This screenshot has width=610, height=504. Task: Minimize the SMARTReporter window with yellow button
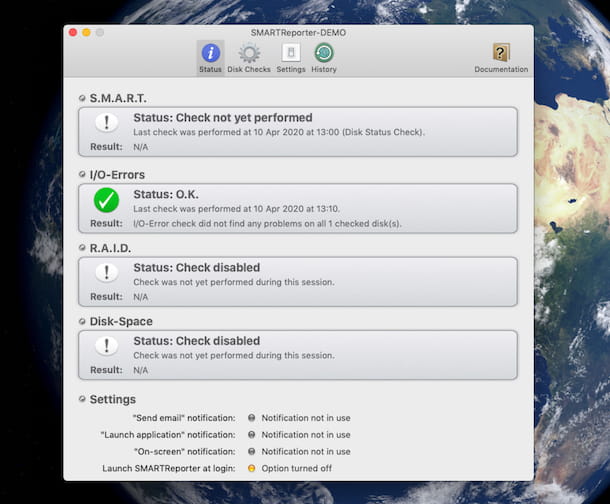pyautogui.click(x=87, y=33)
